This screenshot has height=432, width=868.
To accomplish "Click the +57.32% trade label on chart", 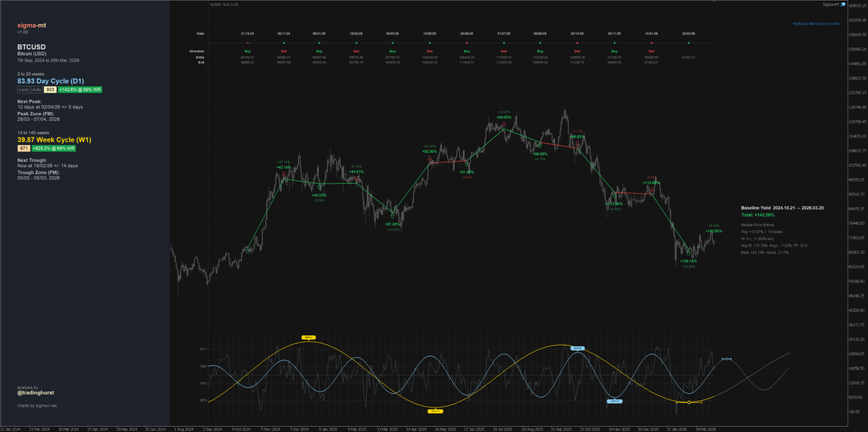I will click(x=393, y=224).
